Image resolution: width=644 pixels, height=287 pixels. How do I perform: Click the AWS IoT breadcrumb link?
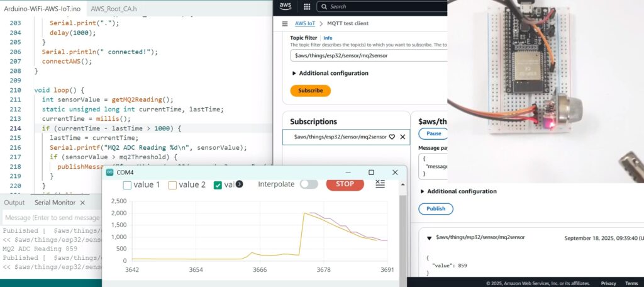(305, 24)
